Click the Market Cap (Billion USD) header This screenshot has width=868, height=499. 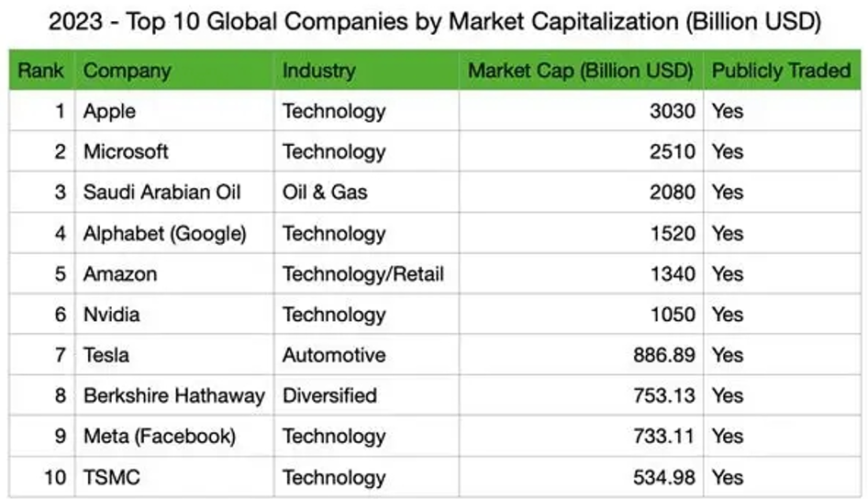pos(582,71)
